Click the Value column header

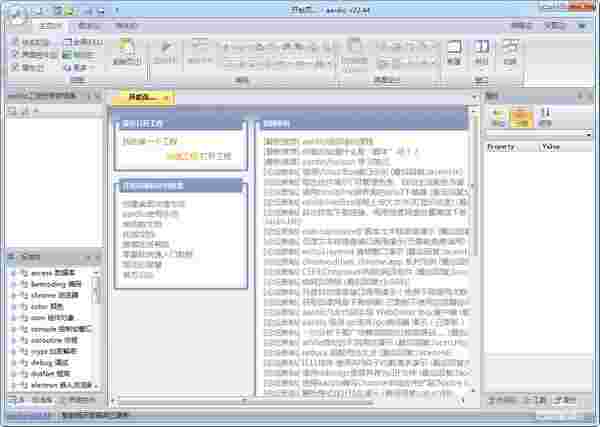pyautogui.click(x=565, y=147)
